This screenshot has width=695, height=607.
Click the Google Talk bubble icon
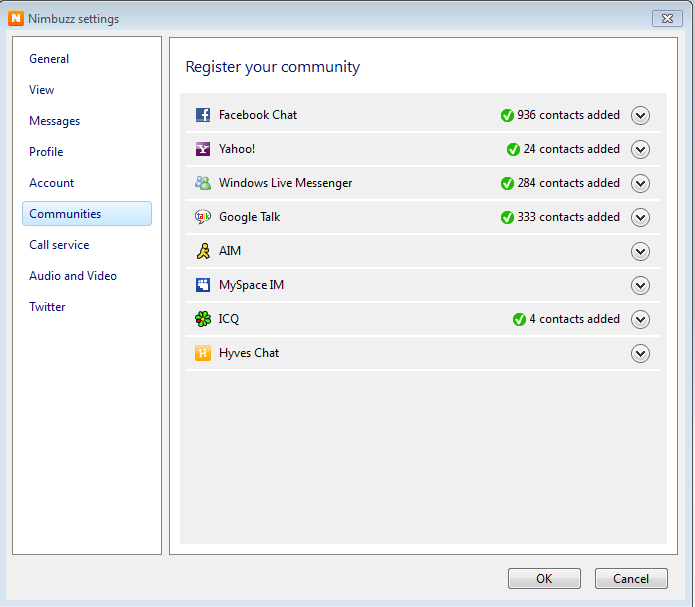pos(203,217)
